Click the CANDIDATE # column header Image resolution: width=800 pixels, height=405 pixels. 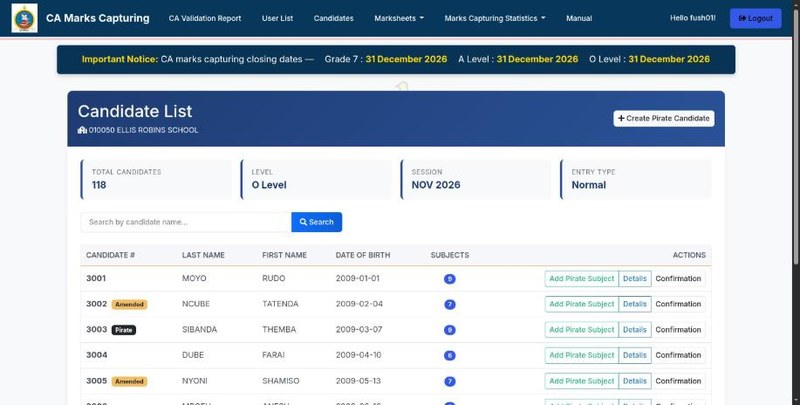tap(110, 255)
